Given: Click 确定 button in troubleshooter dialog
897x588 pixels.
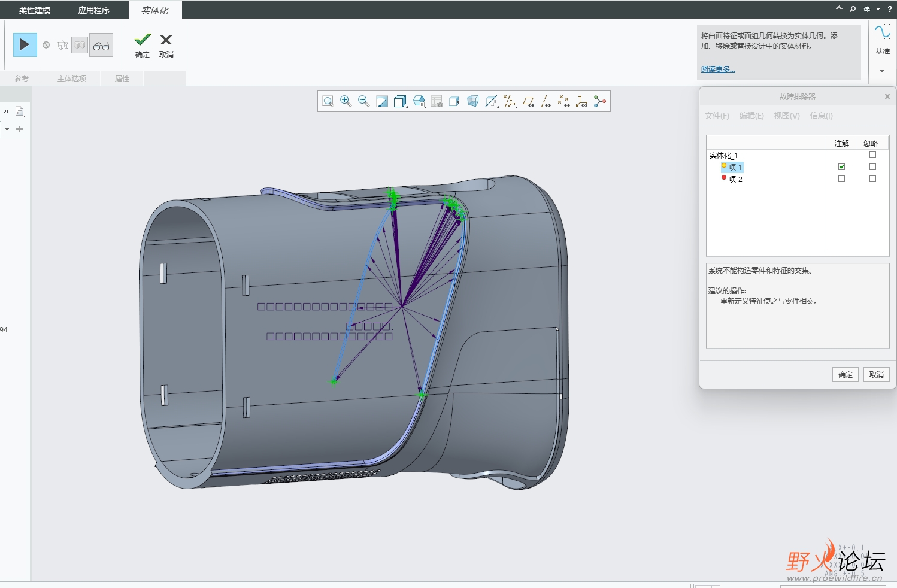Looking at the screenshot, I should pyautogui.click(x=846, y=374).
